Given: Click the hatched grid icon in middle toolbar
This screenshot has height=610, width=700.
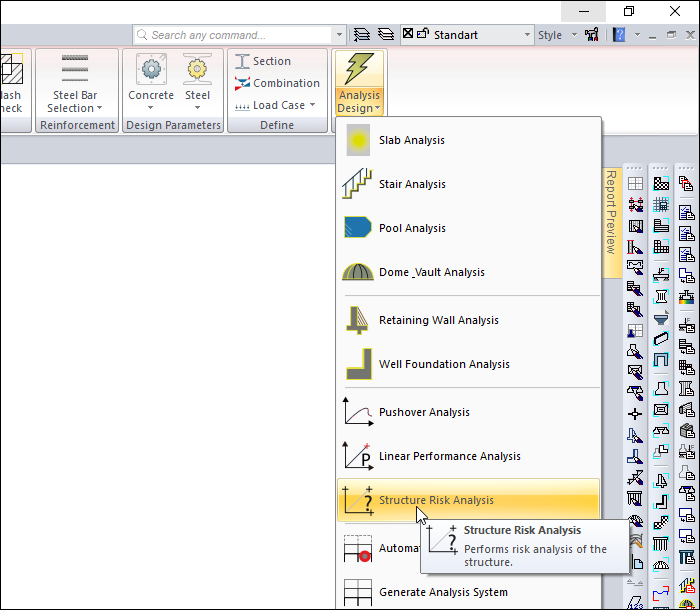Looking at the screenshot, I should [x=661, y=205].
